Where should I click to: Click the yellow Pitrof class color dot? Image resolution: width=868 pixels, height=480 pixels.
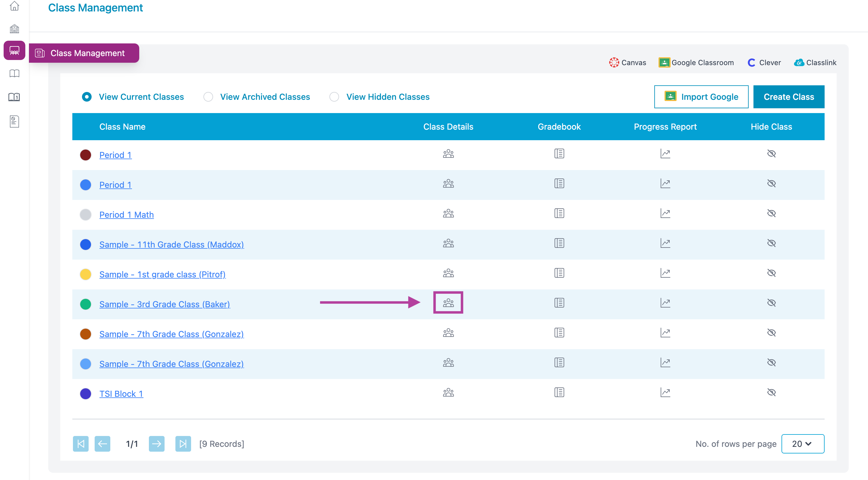click(x=86, y=274)
